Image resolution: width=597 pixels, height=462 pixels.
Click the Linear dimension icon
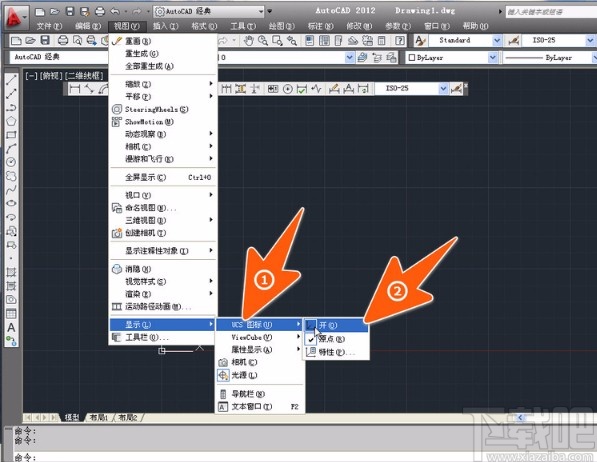tap(75, 89)
